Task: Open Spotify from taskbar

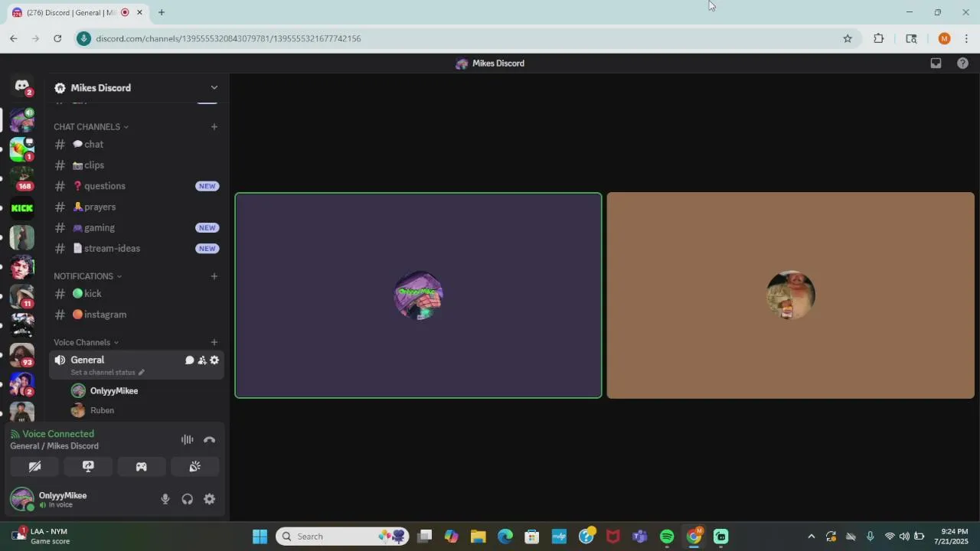Action: (667, 536)
